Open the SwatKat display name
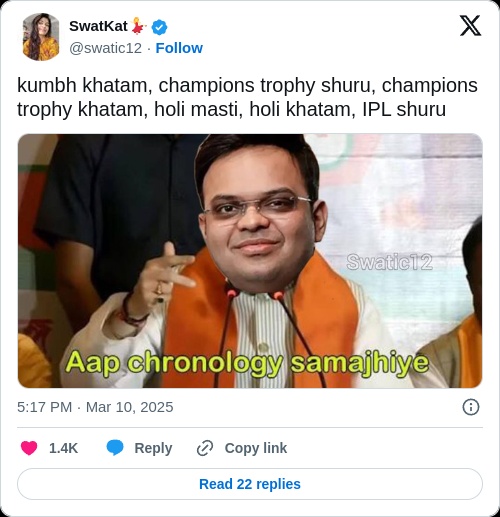The image size is (500, 517). [x=98, y=26]
